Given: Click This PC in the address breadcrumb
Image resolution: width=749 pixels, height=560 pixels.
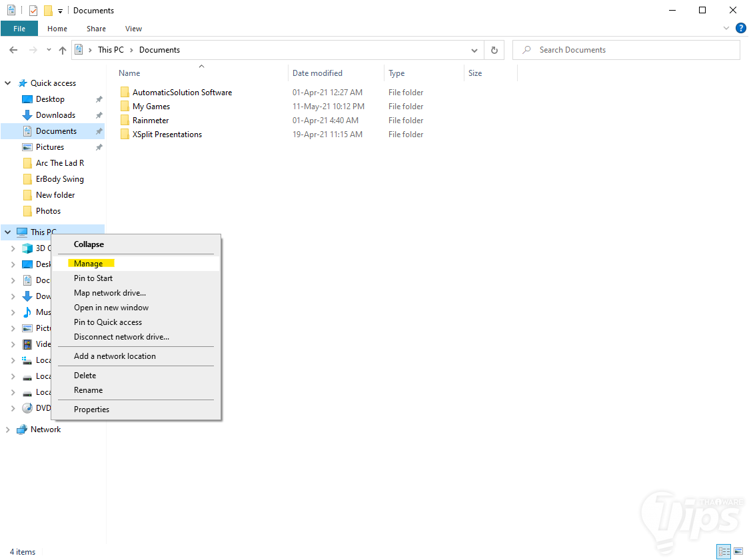Looking at the screenshot, I should tap(111, 50).
